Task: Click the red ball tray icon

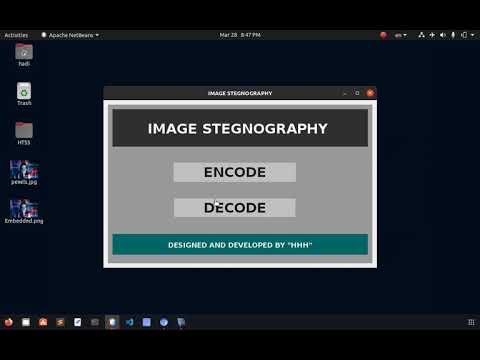Action: click(383, 35)
